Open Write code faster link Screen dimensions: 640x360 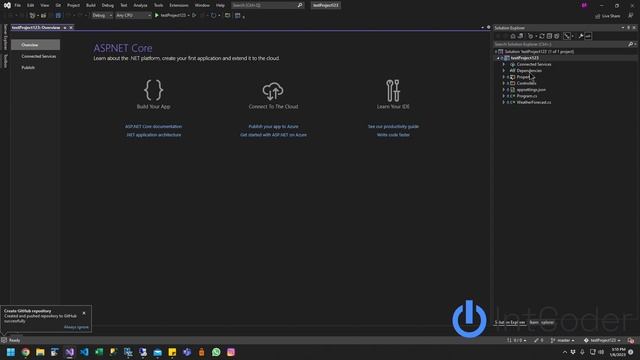[393, 135]
